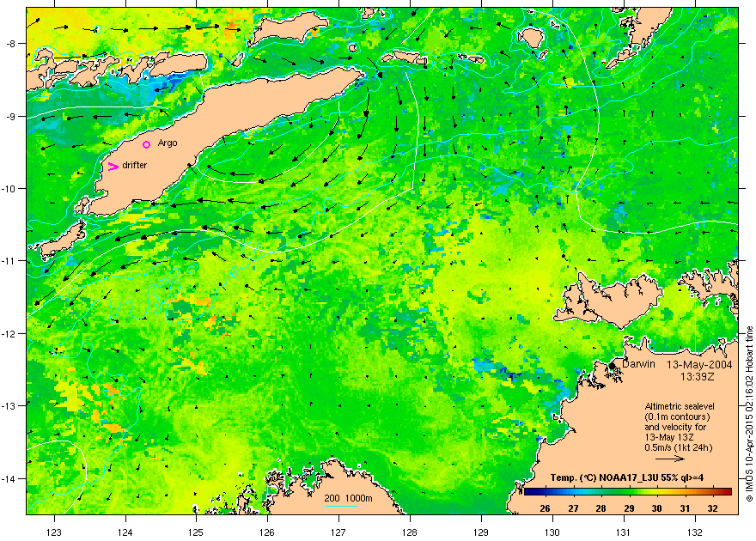756x541 pixels.
Task: Click longitude axis label 124
Action: [x=125, y=532]
